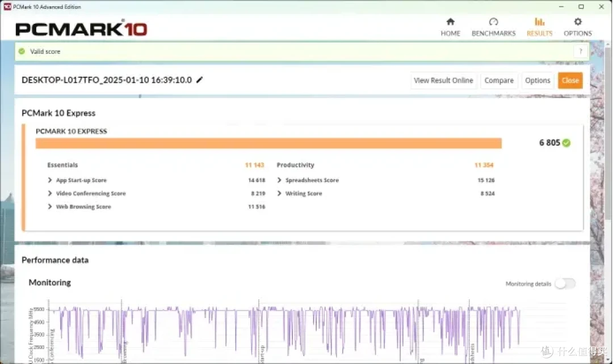The image size is (613, 364).
Task: Click the PCMark app icon in title bar
Action: point(7,7)
